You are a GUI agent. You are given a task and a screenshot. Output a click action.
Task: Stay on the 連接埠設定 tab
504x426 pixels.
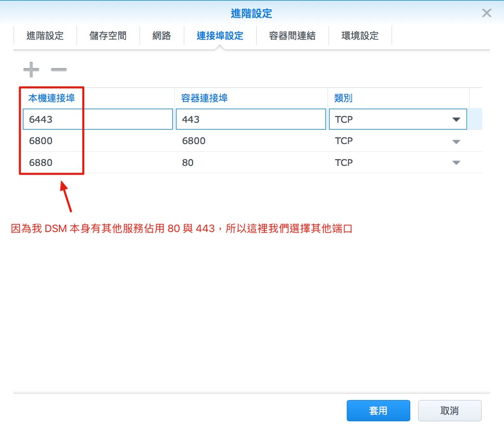click(219, 35)
